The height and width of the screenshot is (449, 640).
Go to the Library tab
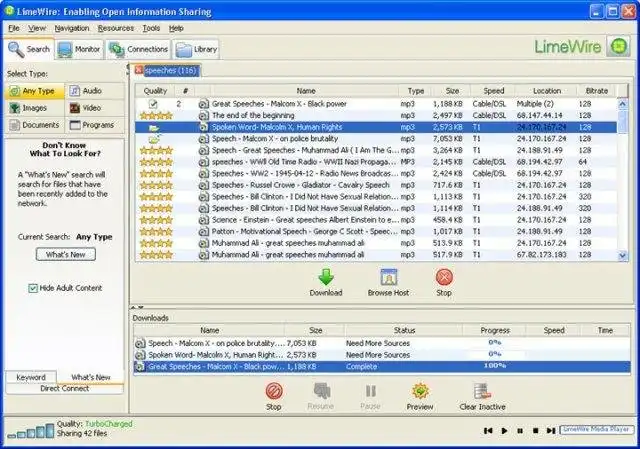click(x=196, y=49)
